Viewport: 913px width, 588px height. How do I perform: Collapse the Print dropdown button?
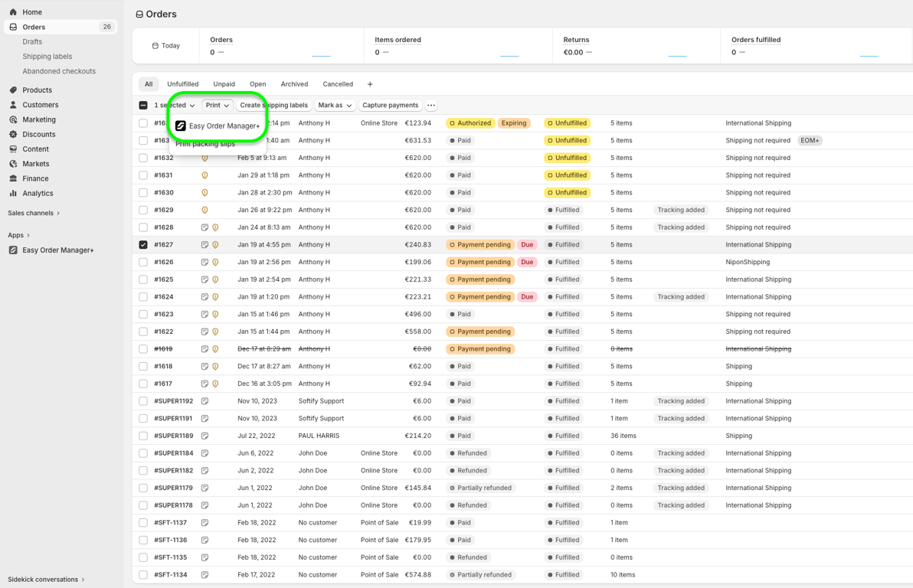click(x=218, y=106)
